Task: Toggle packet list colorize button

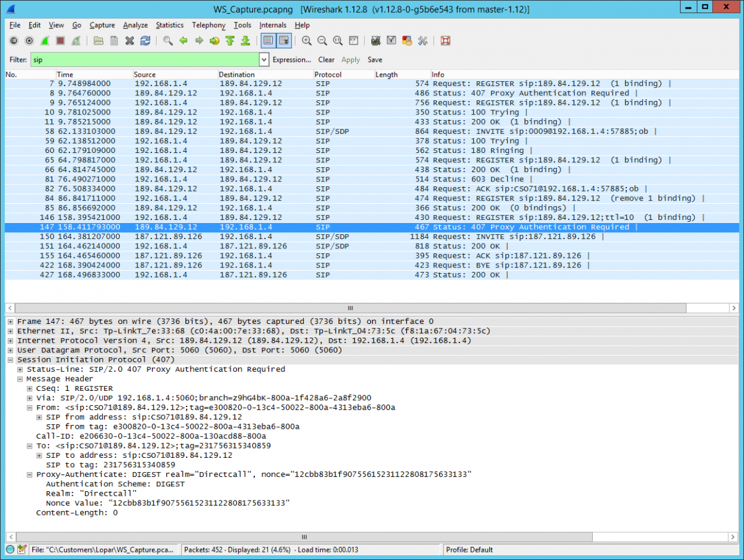Action: [268, 41]
